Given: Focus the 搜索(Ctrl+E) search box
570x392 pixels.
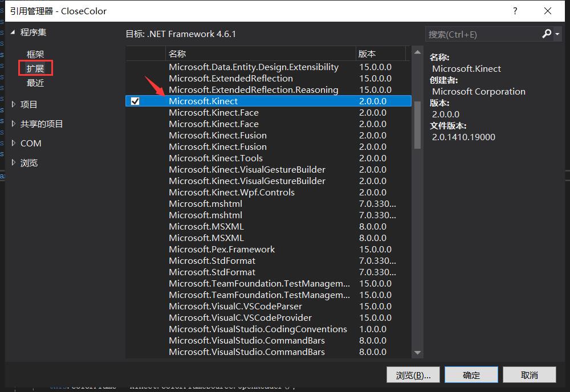Looking at the screenshot, I should (483, 34).
